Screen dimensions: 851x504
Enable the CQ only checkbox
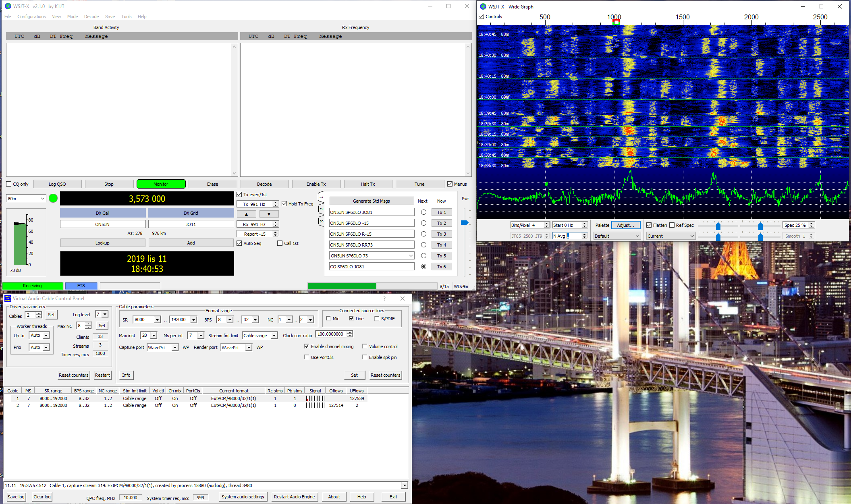[x=9, y=184]
